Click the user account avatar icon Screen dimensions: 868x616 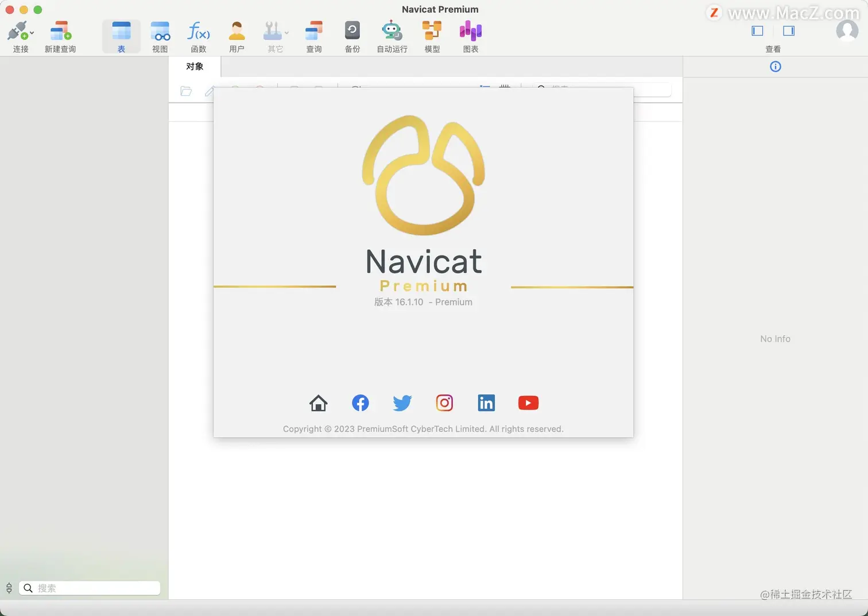(x=847, y=30)
